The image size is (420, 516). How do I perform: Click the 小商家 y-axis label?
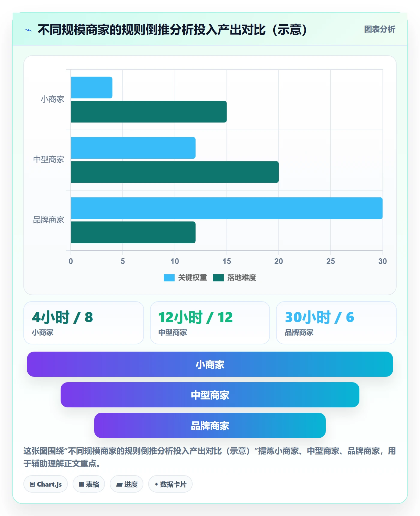point(52,99)
